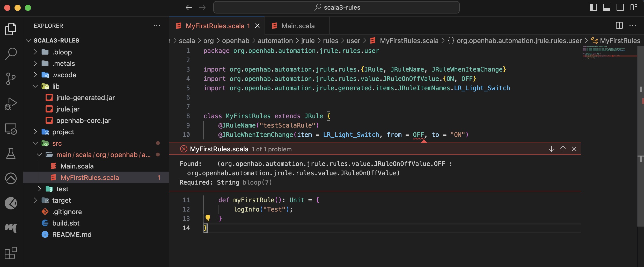Viewport: 644px width, 267px height.
Task: Click the quick fix lightbulb on line 13
Action: coord(208,218)
